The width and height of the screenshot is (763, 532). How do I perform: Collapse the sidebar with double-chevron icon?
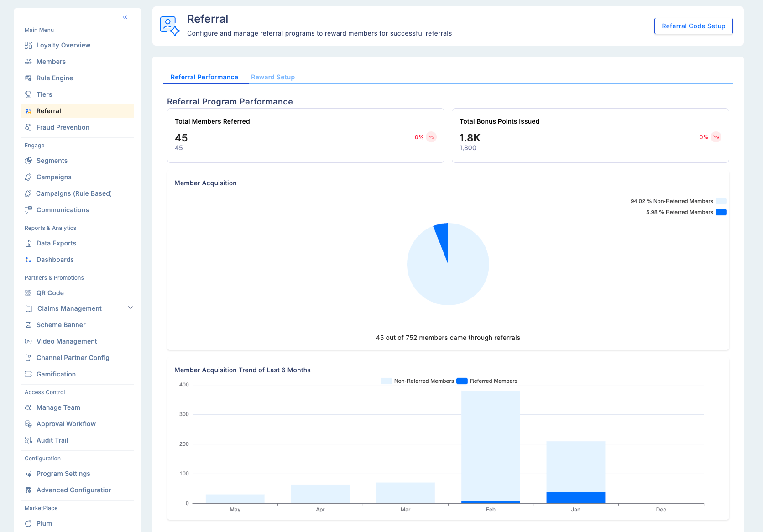125,17
